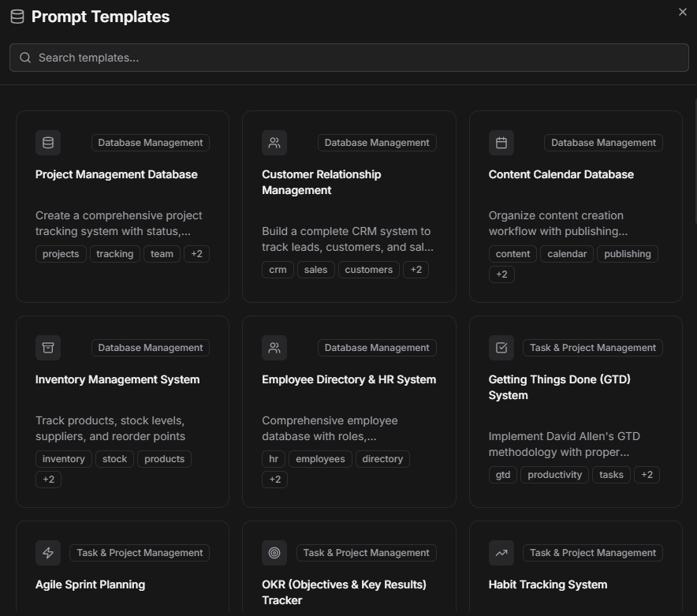Click the archive box icon on Inventory Management card

tap(48, 348)
